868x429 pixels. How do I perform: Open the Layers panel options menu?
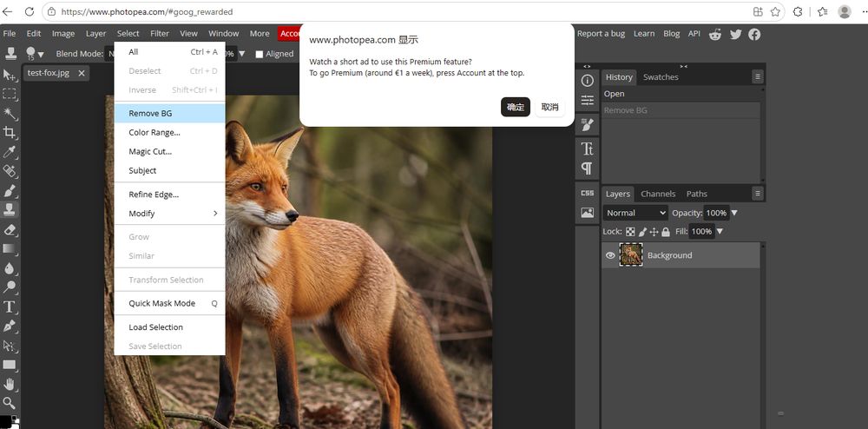758,194
